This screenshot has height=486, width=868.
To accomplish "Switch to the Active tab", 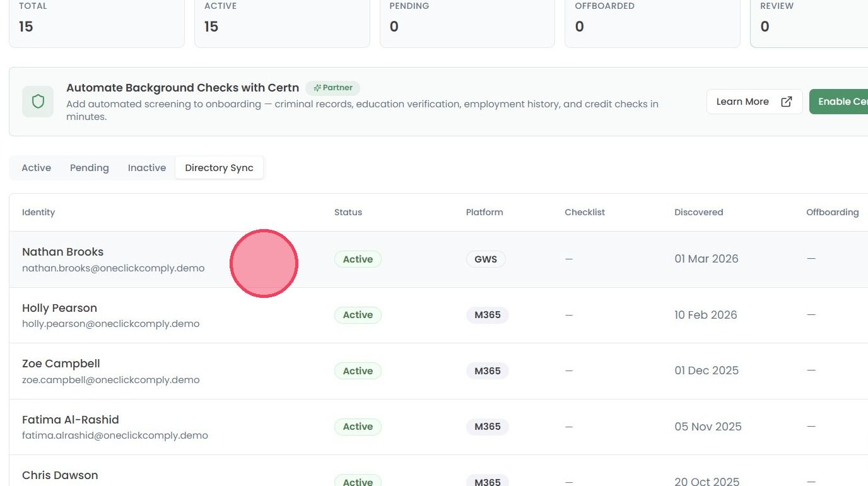I will pyautogui.click(x=37, y=168).
